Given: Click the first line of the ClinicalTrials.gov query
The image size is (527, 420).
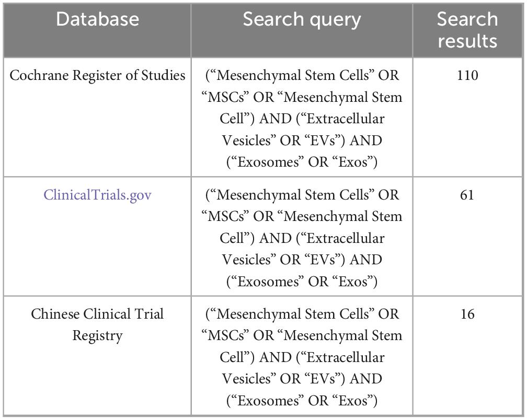Looking at the screenshot, I should tap(302, 195).
